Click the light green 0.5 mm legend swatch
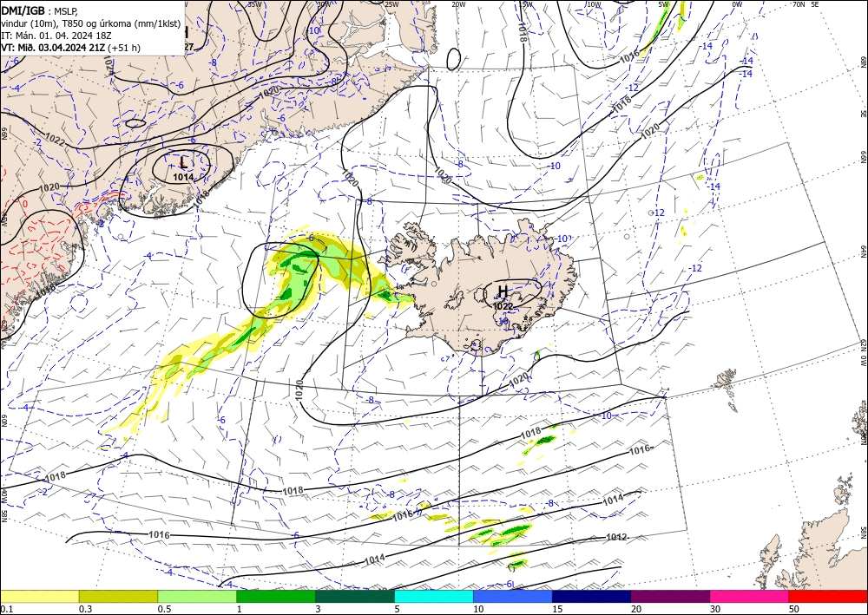 point(197,596)
